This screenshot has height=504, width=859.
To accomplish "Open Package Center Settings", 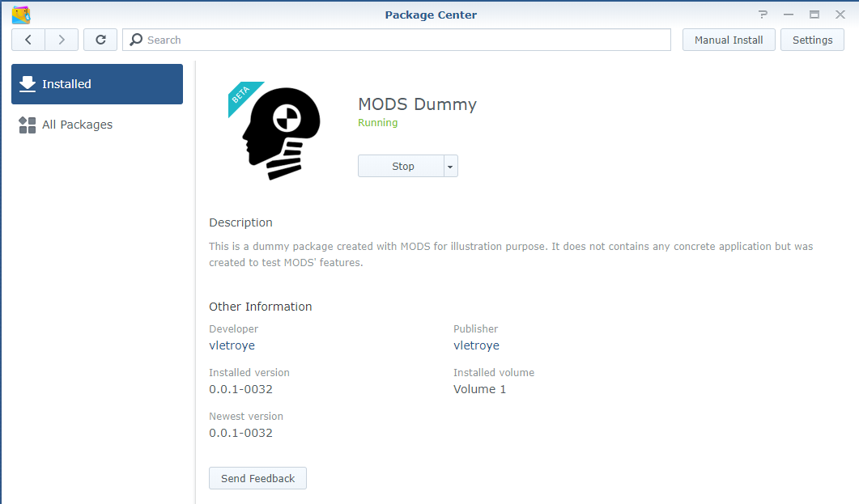I will point(812,40).
